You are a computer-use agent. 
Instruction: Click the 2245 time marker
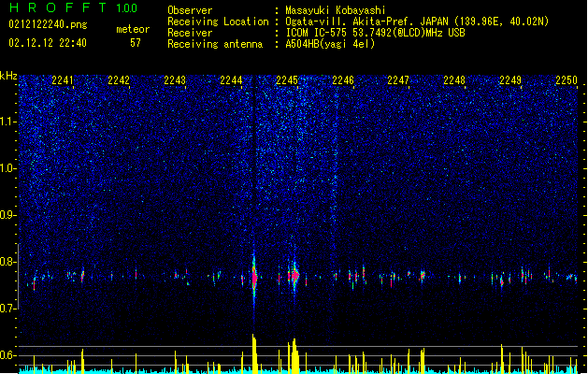point(287,80)
